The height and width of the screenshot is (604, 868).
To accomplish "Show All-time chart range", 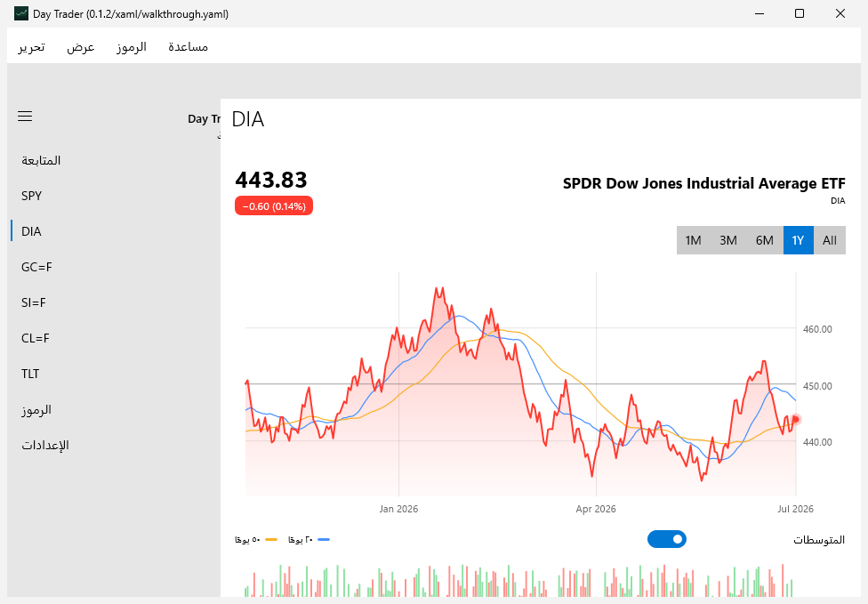I will click(x=829, y=240).
